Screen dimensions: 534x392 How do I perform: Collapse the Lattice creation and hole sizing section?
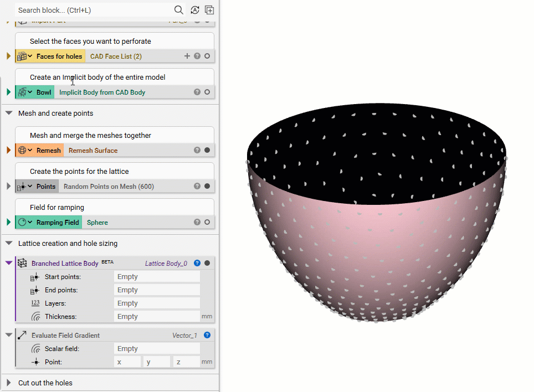[8, 243]
